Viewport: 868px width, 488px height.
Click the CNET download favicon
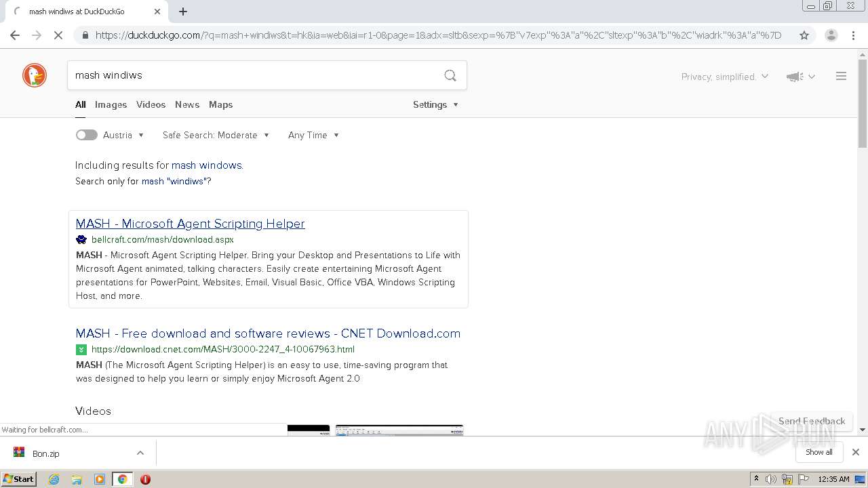[81, 349]
